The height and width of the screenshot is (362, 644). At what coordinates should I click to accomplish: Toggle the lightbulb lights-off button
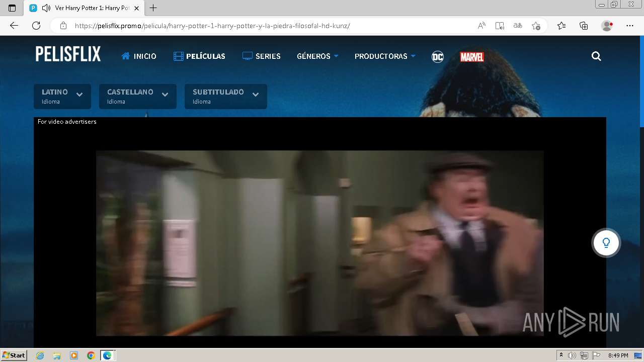(x=606, y=243)
